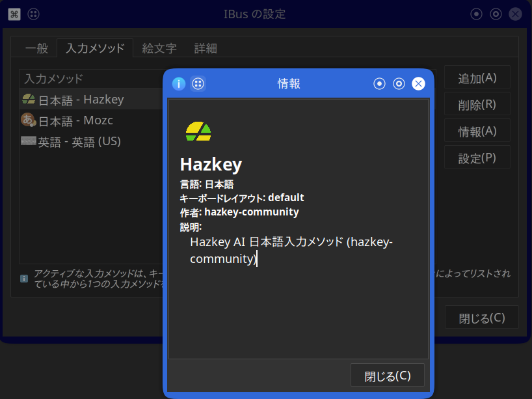Click the blue info icon beside the hint text
532x399 pixels.
[x=24, y=279]
